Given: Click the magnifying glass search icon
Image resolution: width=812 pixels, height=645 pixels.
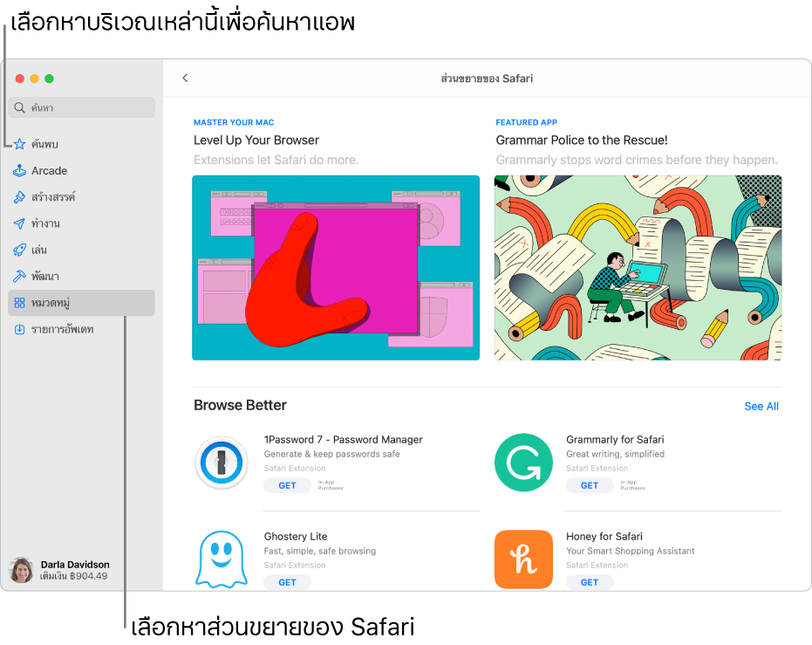Looking at the screenshot, I should click(x=20, y=107).
